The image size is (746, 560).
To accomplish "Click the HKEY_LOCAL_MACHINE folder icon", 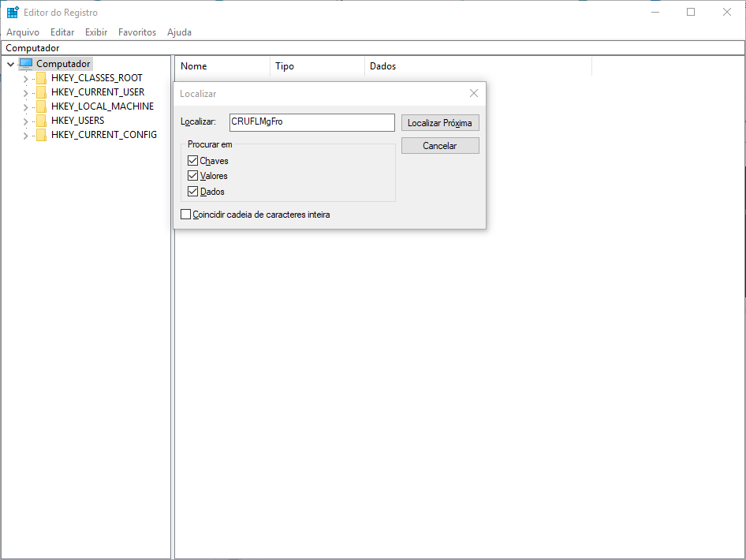I will [41, 106].
